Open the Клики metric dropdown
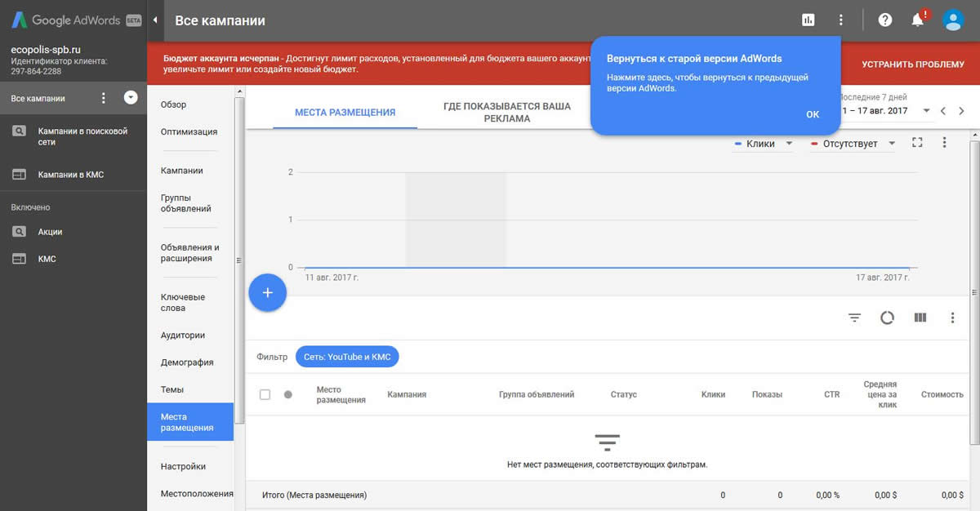The width and height of the screenshot is (980, 511). [x=764, y=144]
